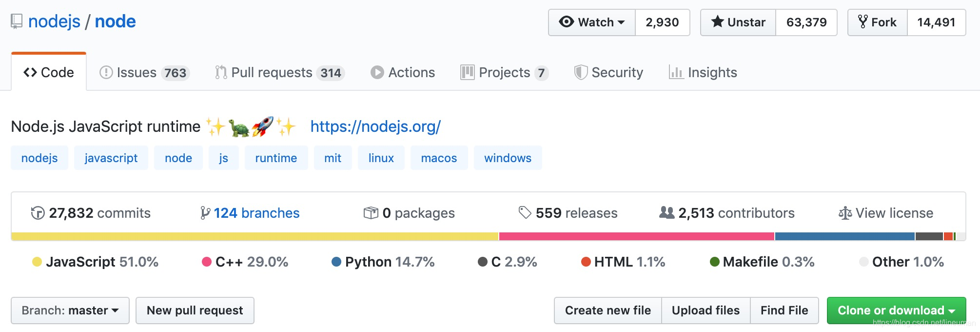
Task: Unstar the nodejs/node repository
Action: (738, 22)
